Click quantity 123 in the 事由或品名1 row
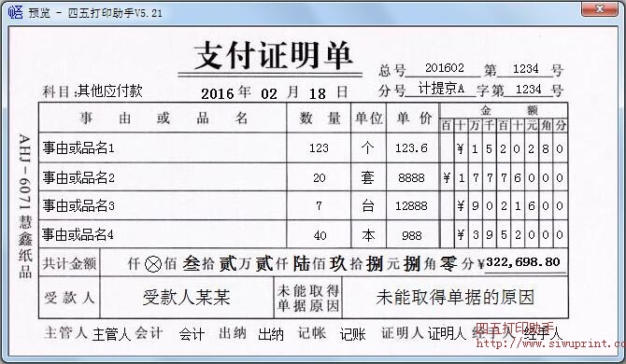This screenshot has height=364, width=626. pos(319,148)
